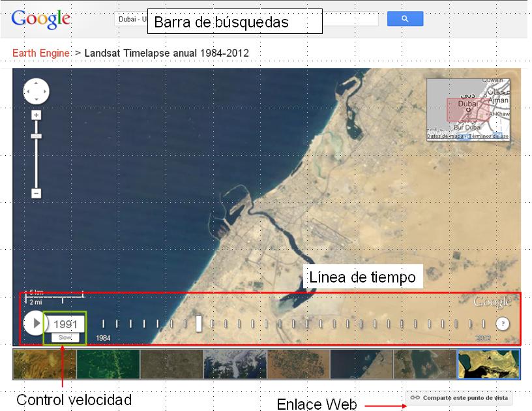Image resolution: width=532 pixels, height=411 pixels.
Task: Click the left arrow of the pan control
Action: coord(27,92)
